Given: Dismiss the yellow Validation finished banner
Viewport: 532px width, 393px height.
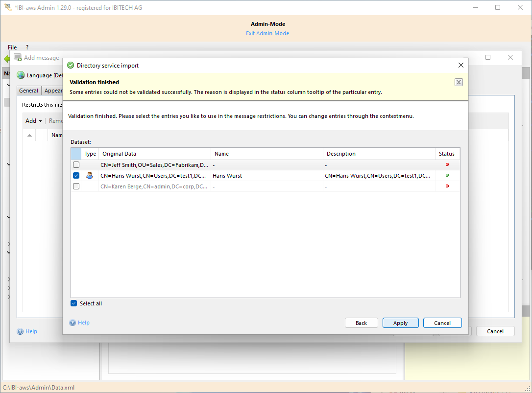Looking at the screenshot, I should [x=459, y=82].
